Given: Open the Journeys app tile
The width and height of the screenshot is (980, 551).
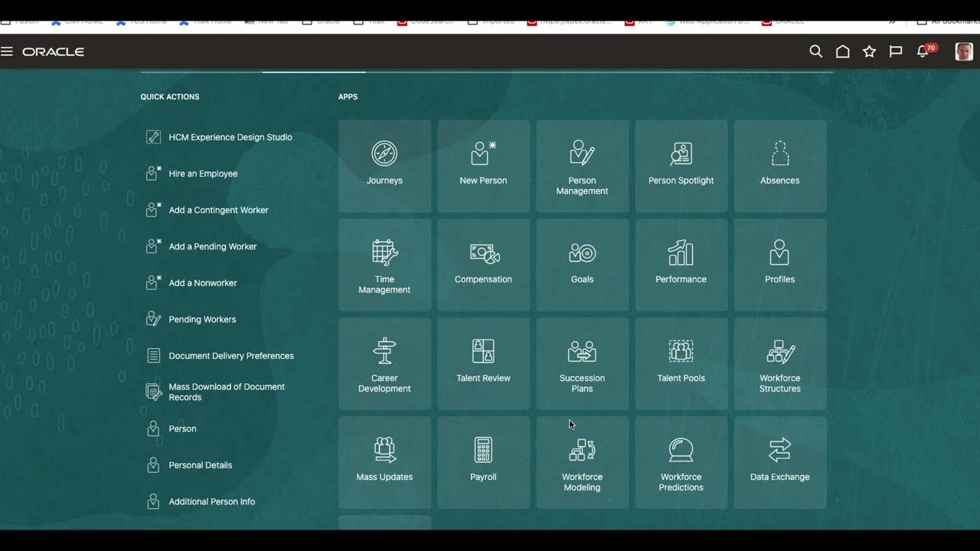Looking at the screenshot, I should [x=384, y=166].
